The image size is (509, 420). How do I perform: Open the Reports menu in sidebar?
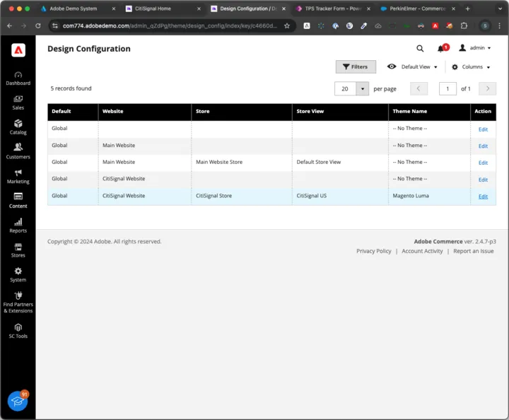(x=18, y=226)
